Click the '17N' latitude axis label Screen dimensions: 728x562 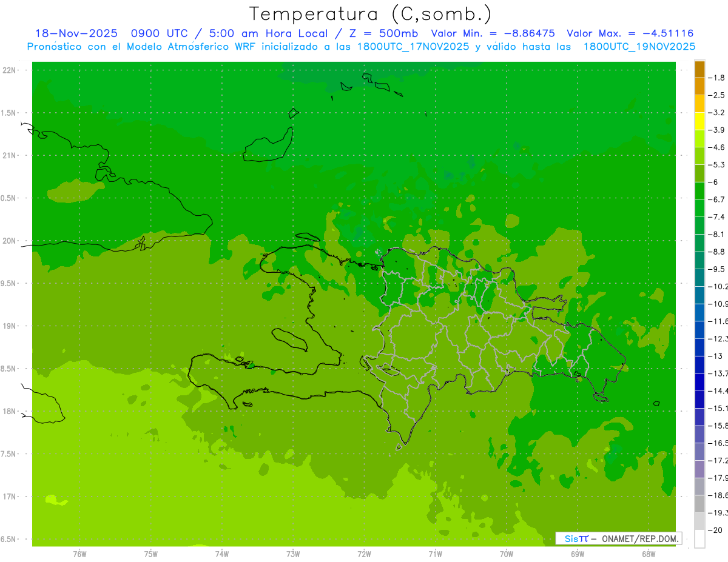tap(8, 497)
